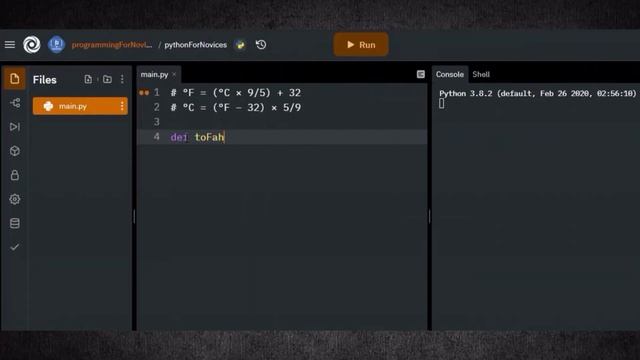
Task: Click line 1 Fahrenheit formula comment
Action: 236,93
